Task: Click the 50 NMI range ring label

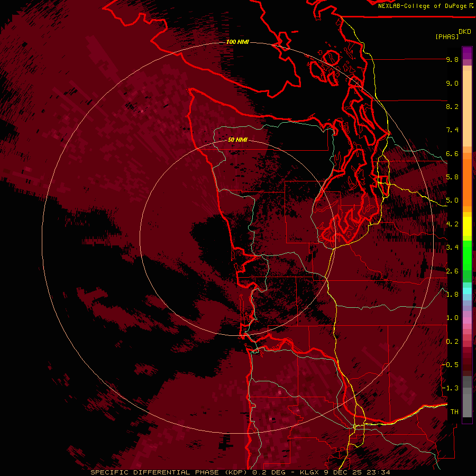Action: point(237,140)
